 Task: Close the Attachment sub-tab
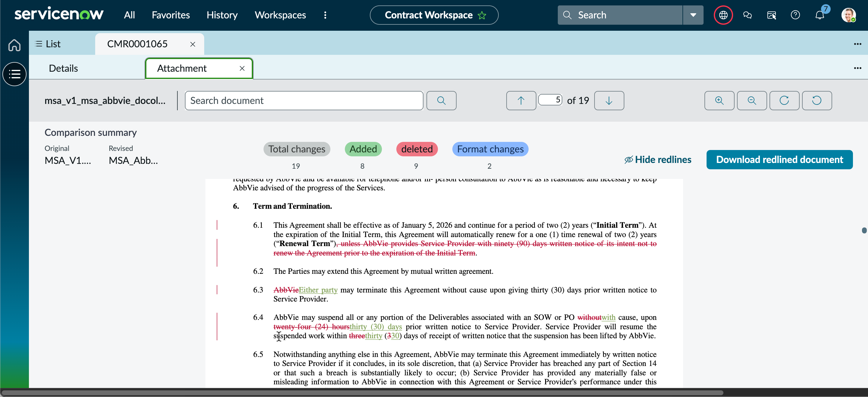(242, 68)
